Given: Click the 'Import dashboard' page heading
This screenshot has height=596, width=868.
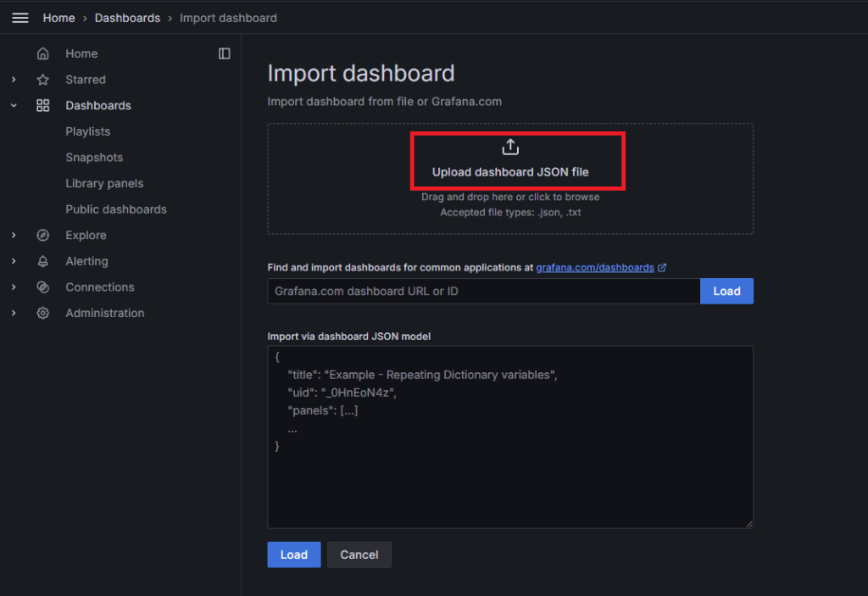Looking at the screenshot, I should click(x=361, y=74).
